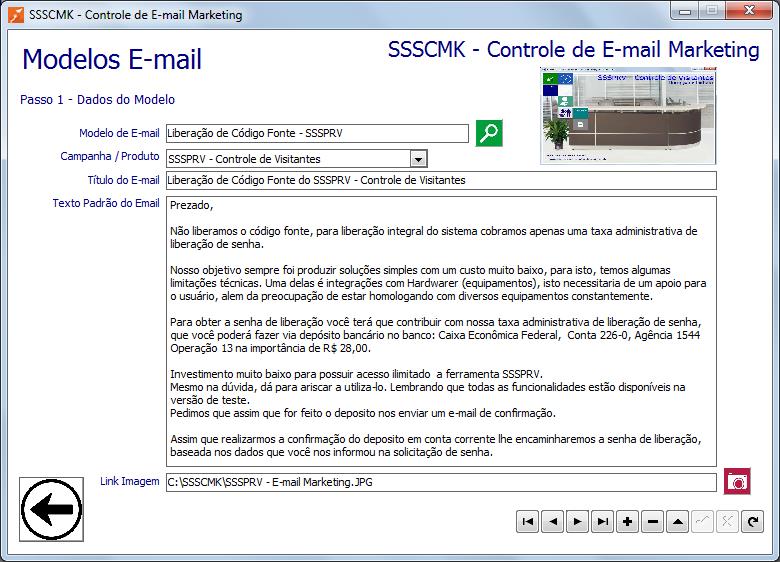Click the post edit checkmark button
Image resolution: width=780 pixels, height=562 pixels.
click(702, 522)
